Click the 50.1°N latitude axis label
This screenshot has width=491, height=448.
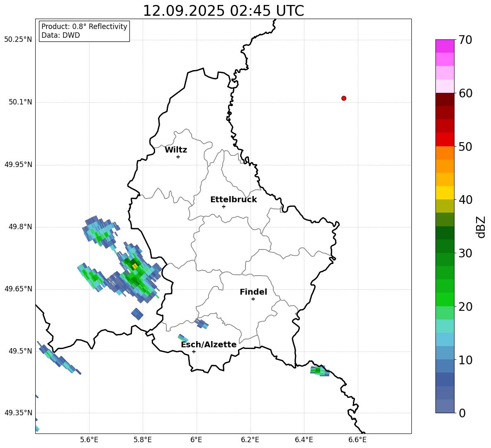(18, 102)
